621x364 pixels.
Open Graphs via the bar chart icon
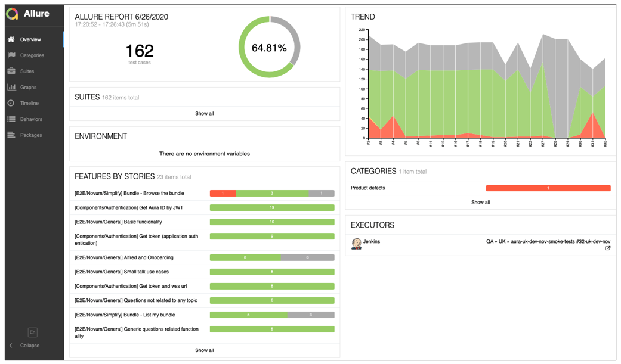click(11, 87)
